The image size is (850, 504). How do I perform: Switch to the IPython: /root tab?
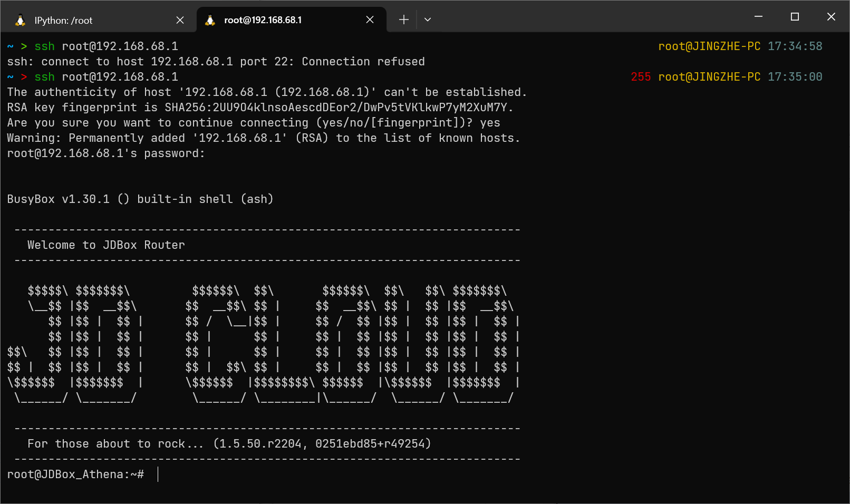click(63, 21)
